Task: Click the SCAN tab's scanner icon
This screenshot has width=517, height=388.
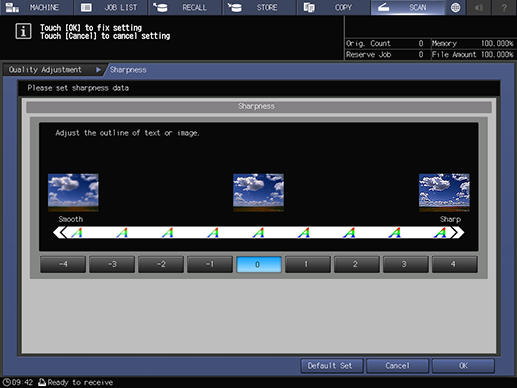Action: 384,7
